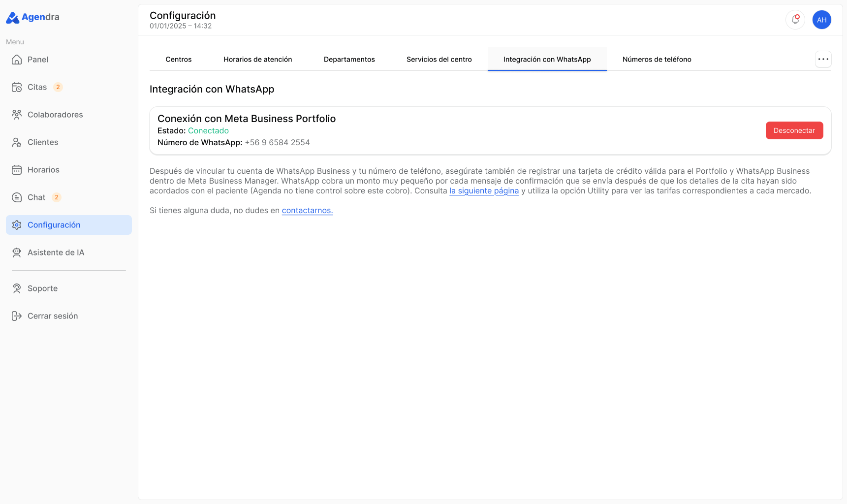Open Chat menu item
This screenshot has height=504, width=847.
tap(69, 197)
